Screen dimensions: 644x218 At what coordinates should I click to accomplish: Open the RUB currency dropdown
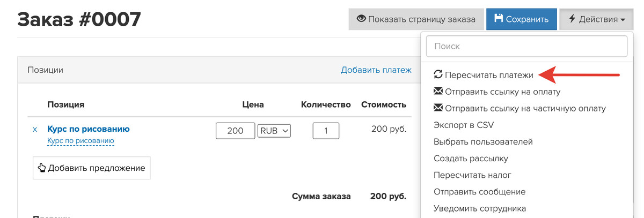coord(274,130)
